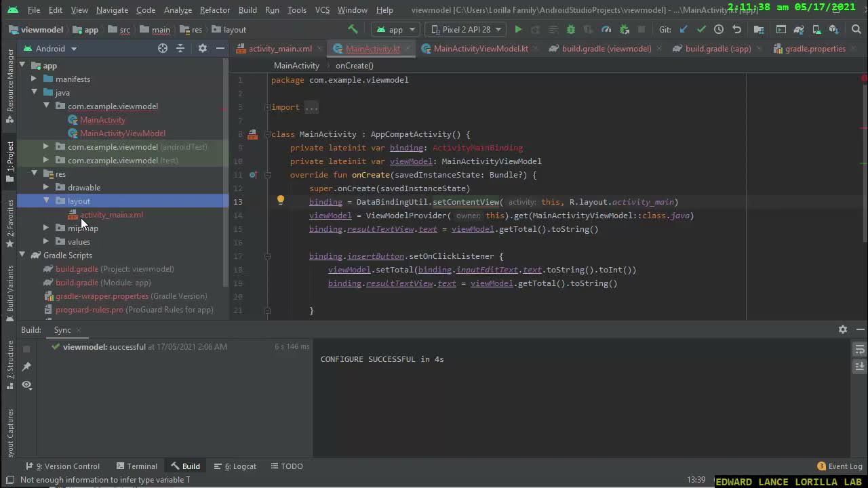Toggle the eye view icon in Build panel
The height and width of the screenshot is (488, 868).
tap(26, 384)
